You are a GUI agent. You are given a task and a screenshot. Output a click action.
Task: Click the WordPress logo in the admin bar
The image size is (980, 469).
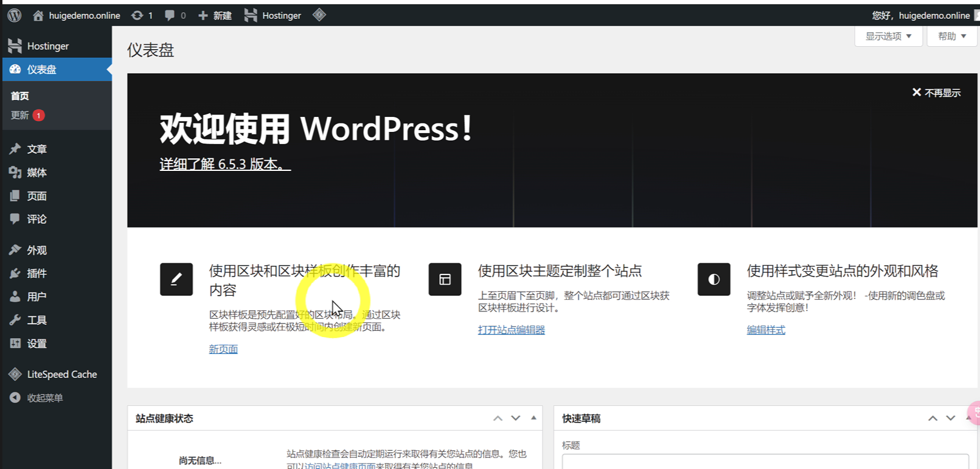[15, 15]
